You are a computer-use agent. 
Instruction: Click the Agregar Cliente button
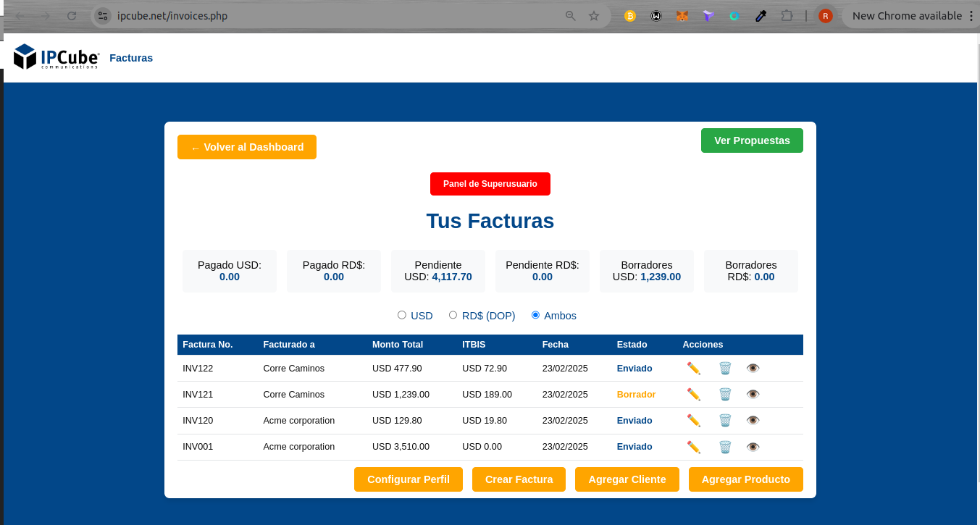point(627,479)
